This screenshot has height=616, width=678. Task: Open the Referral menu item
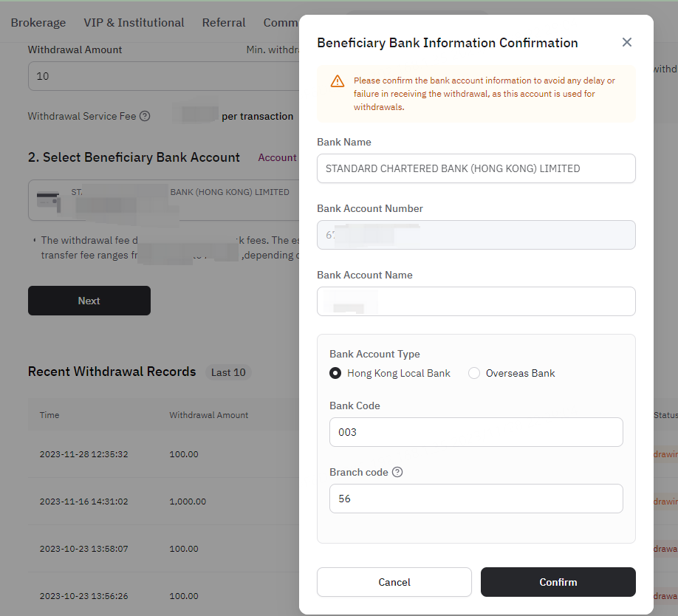click(x=224, y=22)
